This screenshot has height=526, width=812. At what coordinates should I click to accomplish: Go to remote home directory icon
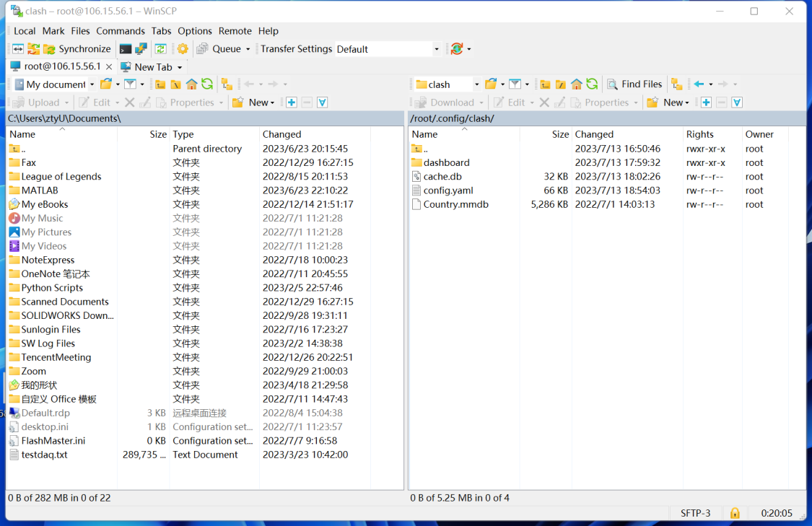point(577,84)
